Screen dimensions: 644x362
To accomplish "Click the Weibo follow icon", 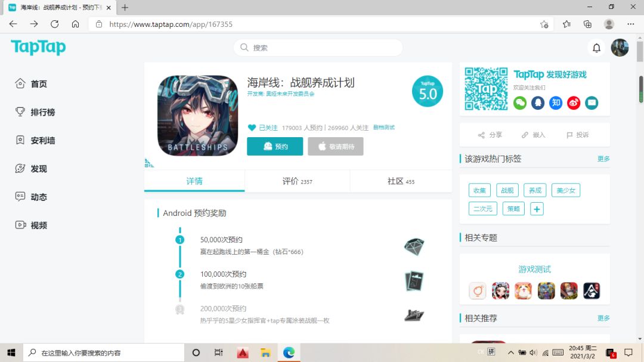I will 574,103.
